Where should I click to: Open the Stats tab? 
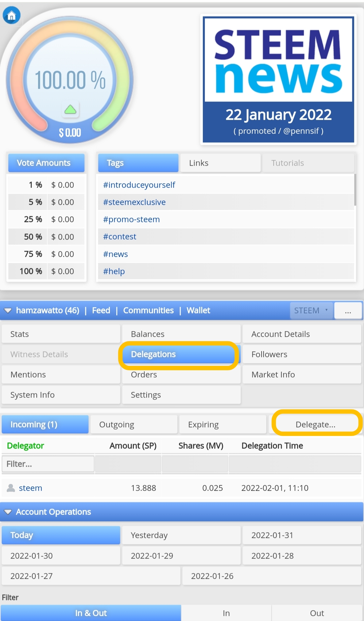pos(61,334)
